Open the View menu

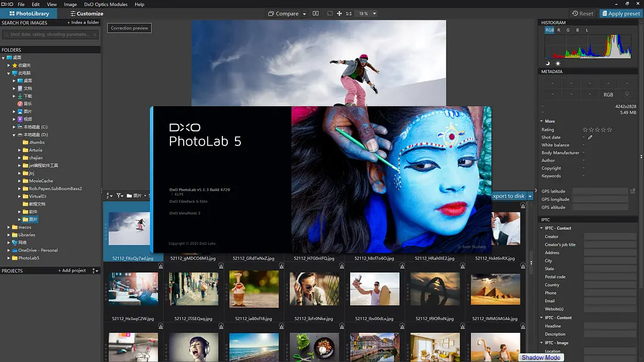(x=52, y=4)
